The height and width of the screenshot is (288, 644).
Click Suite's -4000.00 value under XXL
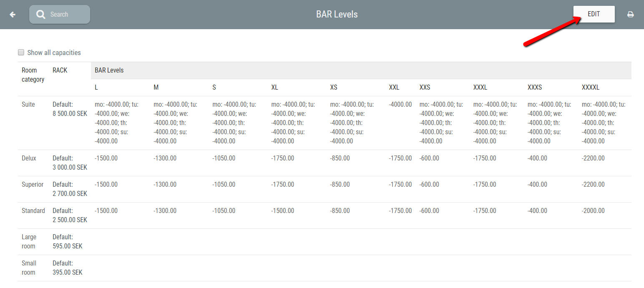point(400,104)
